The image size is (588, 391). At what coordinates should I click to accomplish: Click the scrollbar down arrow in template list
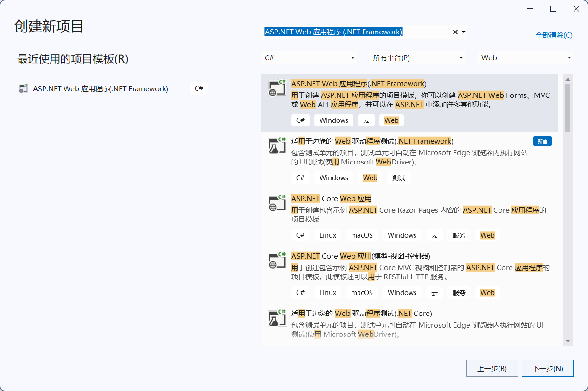point(568,341)
